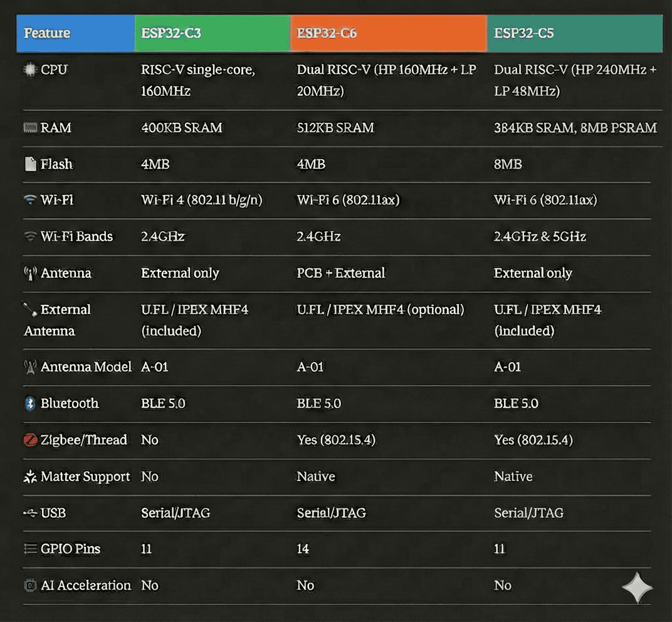
Task: Click the red Zigbee/Thread icon
Action: [x=29, y=440]
